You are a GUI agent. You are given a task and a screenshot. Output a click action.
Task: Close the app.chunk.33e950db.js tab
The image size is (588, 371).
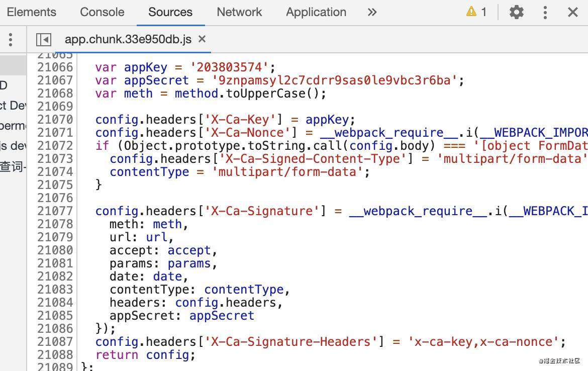(x=202, y=39)
